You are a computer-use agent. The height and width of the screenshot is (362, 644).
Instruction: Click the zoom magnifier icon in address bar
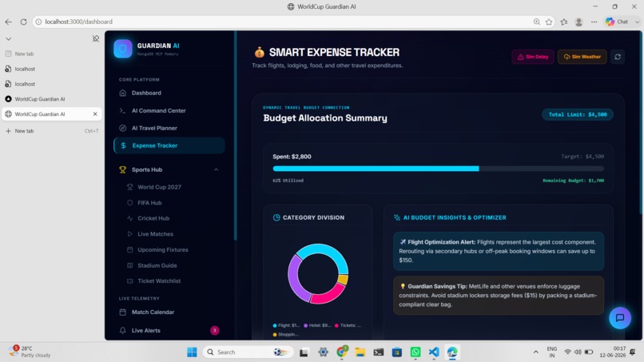click(536, 22)
